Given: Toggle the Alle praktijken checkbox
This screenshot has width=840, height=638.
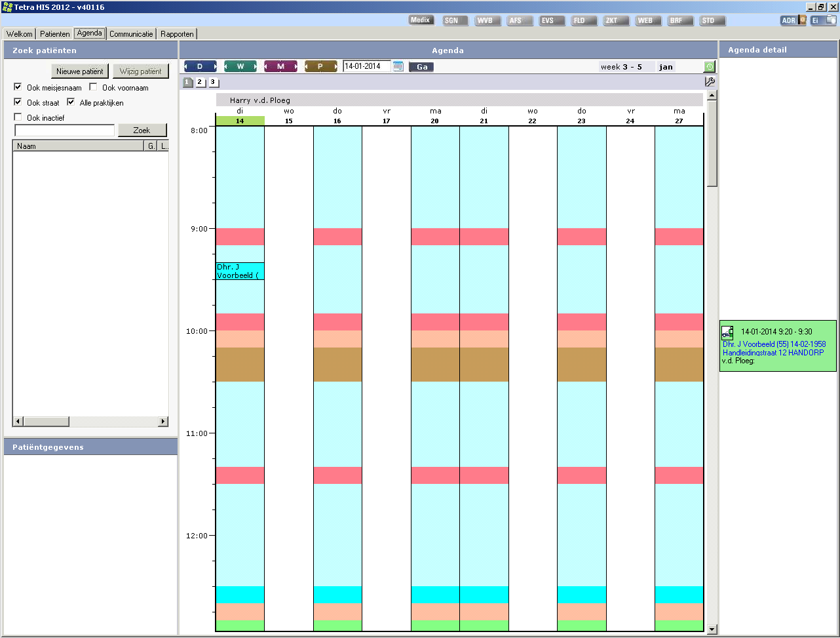Looking at the screenshot, I should 71,102.
